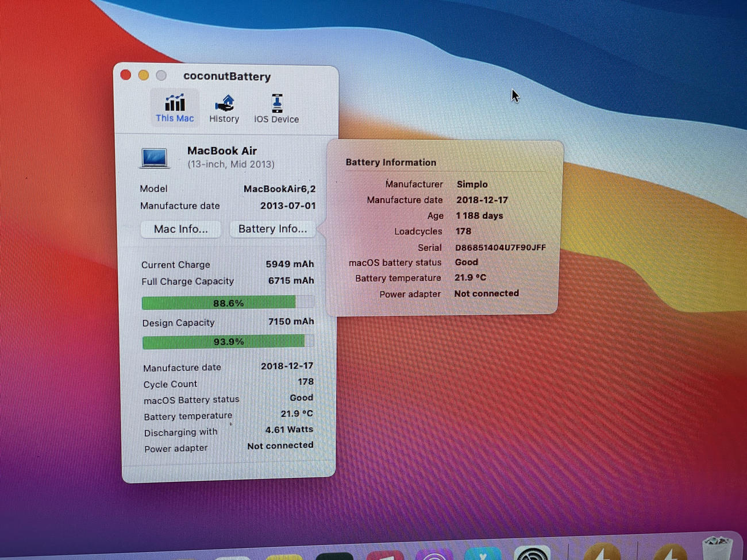Screen dimensions: 747x560
Task: Click the MacBookAir6,2 model value
Action: (279, 189)
